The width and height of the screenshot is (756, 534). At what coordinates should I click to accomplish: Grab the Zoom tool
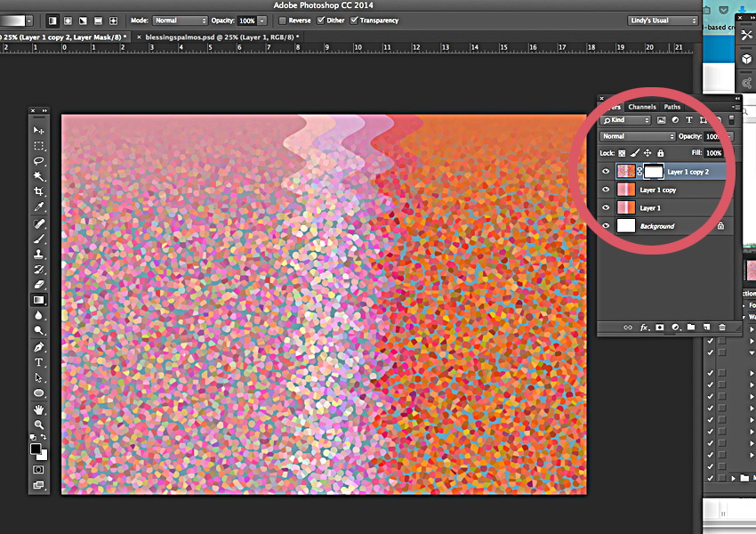coord(39,425)
